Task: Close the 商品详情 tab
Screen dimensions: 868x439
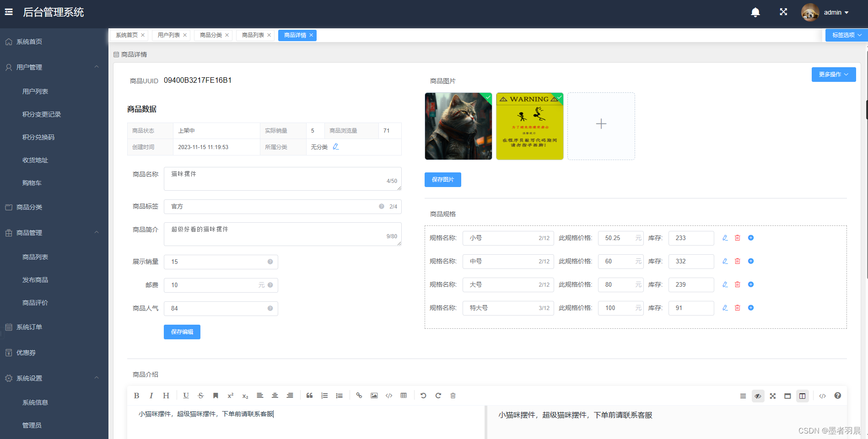Action: (x=311, y=35)
